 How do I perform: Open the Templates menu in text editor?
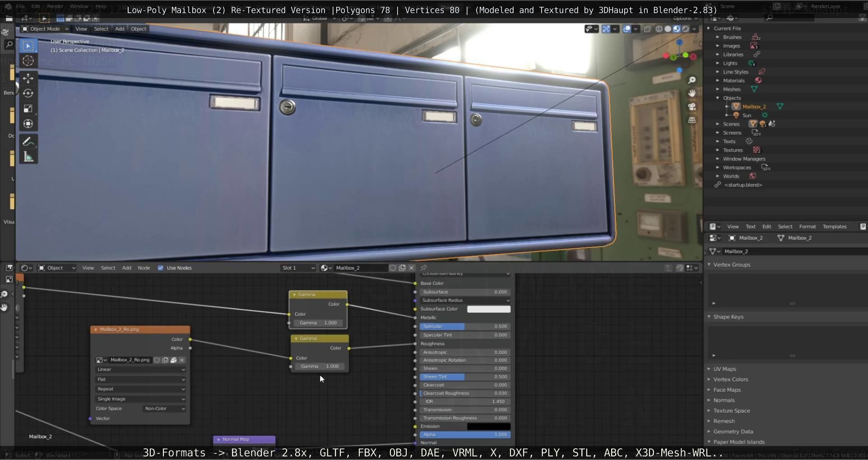[834, 227]
